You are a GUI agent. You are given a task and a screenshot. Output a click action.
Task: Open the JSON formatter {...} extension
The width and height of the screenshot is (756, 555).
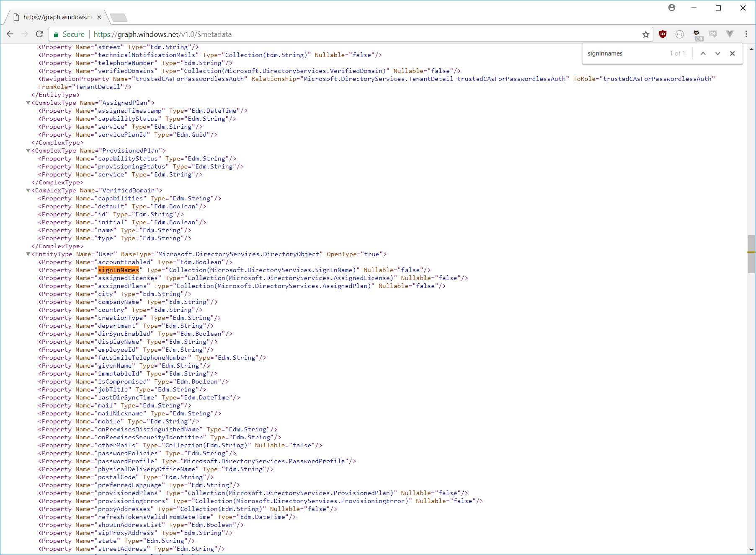click(679, 34)
